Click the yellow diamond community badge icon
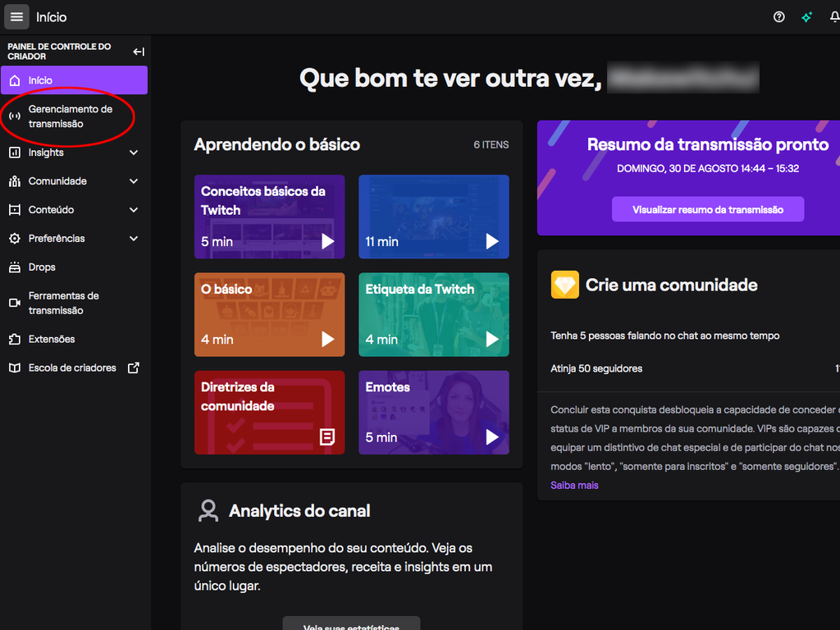The image size is (840, 630). [564, 285]
